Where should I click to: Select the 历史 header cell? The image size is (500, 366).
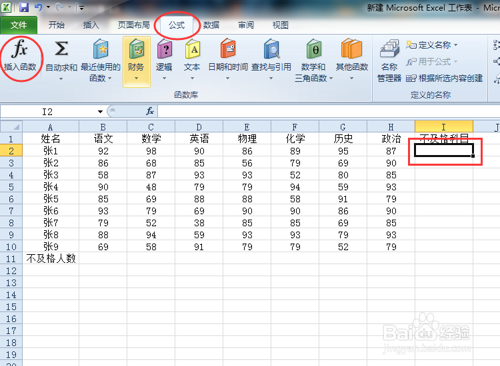click(343, 139)
